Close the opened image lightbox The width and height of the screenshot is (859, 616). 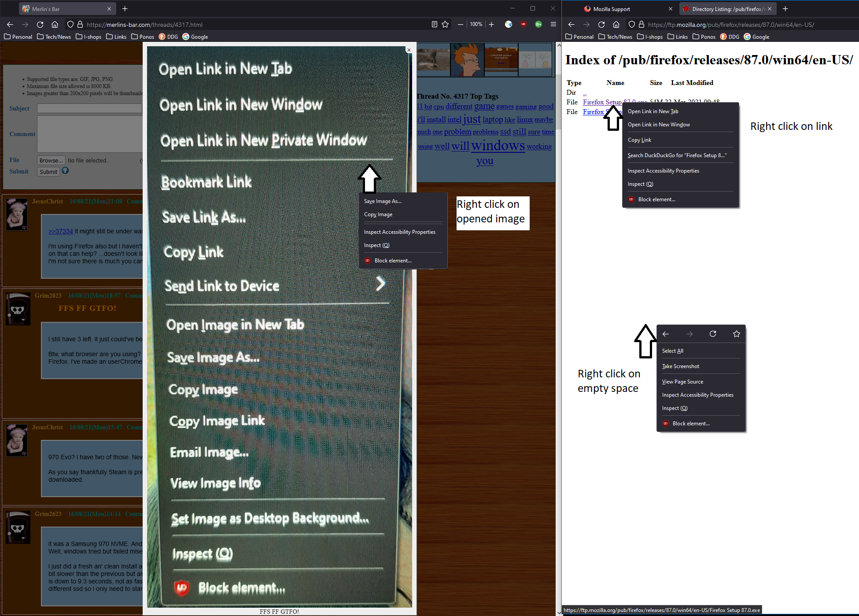(409, 50)
